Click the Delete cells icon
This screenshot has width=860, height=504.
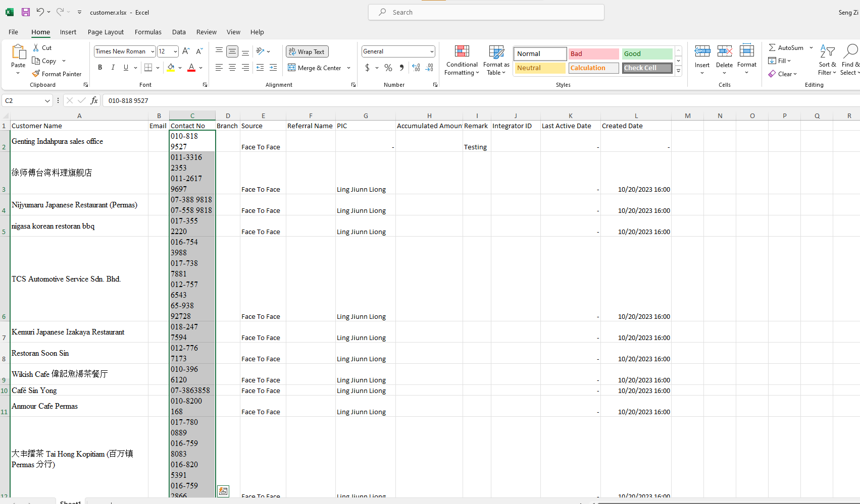[x=724, y=51]
